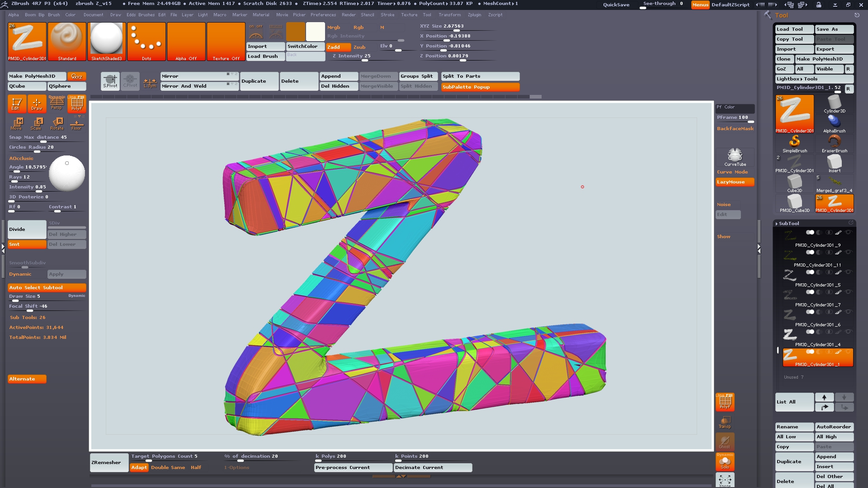Screen dimensions: 868x488
Task: Open the Dots stroke type icon
Action: coord(146,41)
